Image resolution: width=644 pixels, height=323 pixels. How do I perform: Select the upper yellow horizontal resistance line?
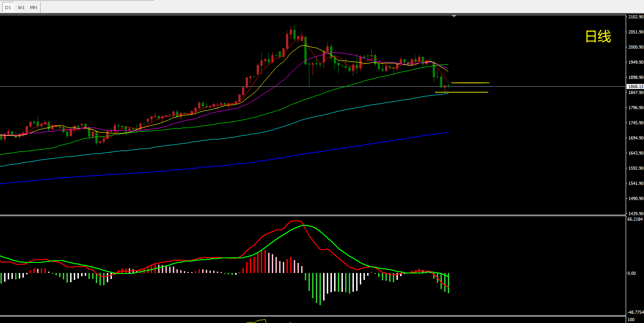click(470, 83)
